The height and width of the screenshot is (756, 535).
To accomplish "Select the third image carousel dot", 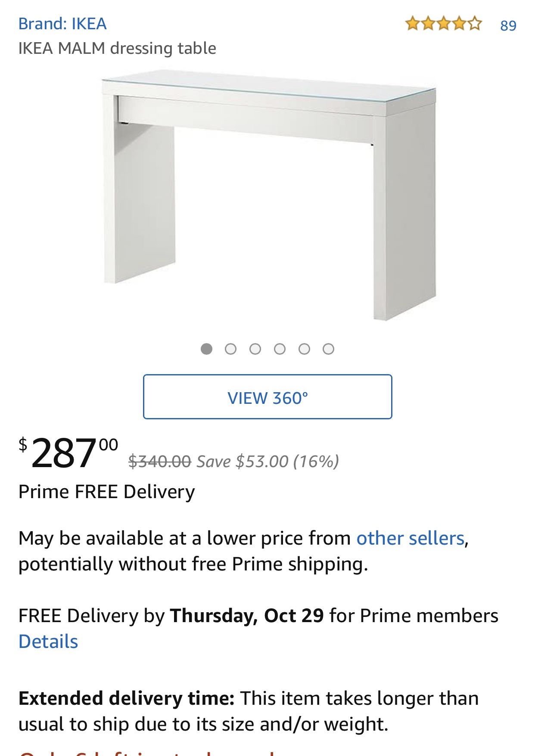I will (255, 349).
